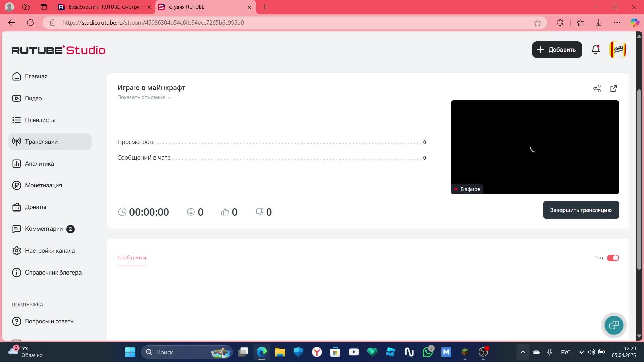Viewport: 644px width, 362px height.
Task: Open the stream in a new window icon
Action: 613,88
